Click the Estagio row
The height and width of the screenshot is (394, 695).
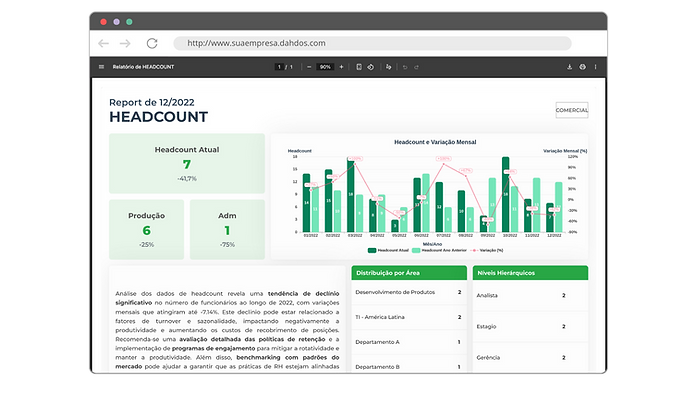[x=530, y=327]
